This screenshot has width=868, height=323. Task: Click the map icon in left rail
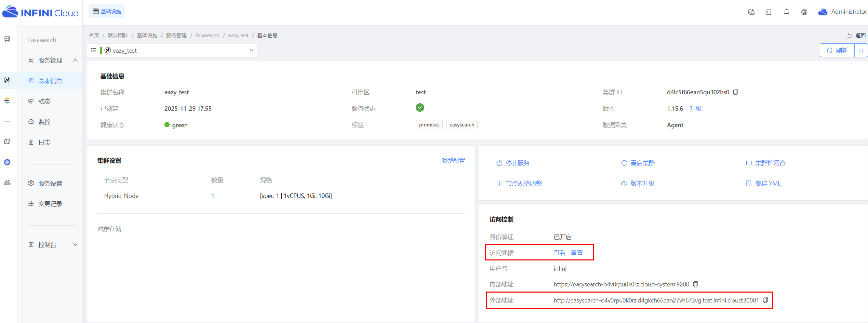click(x=7, y=142)
